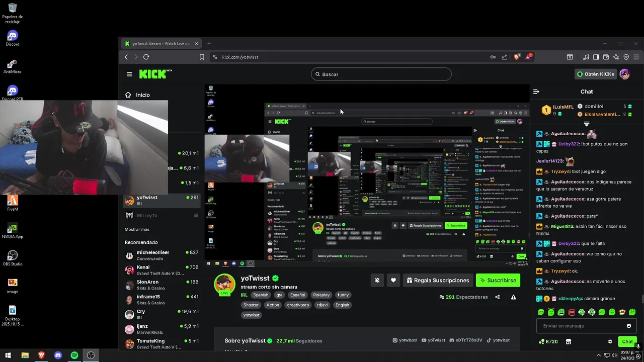The height and width of the screenshot is (362, 644).
Task: Select yoTwisst in followed channels list
Action: pyautogui.click(x=162, y=200)
